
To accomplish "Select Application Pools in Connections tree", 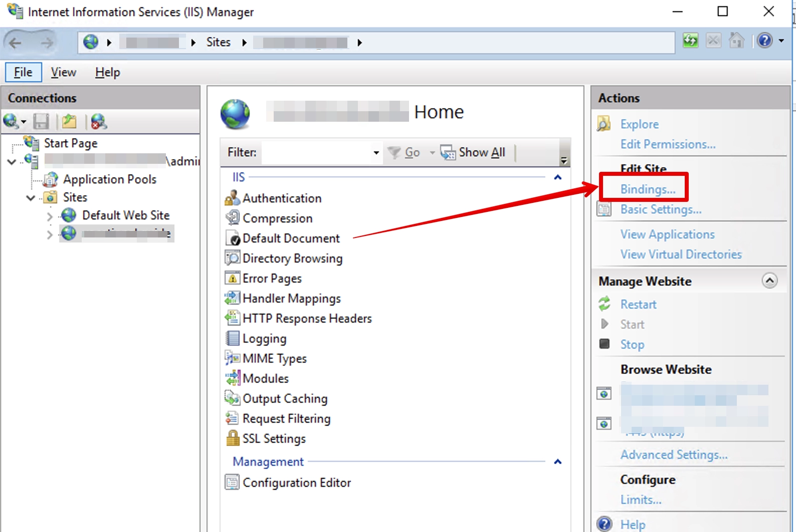I will point(109,179).
